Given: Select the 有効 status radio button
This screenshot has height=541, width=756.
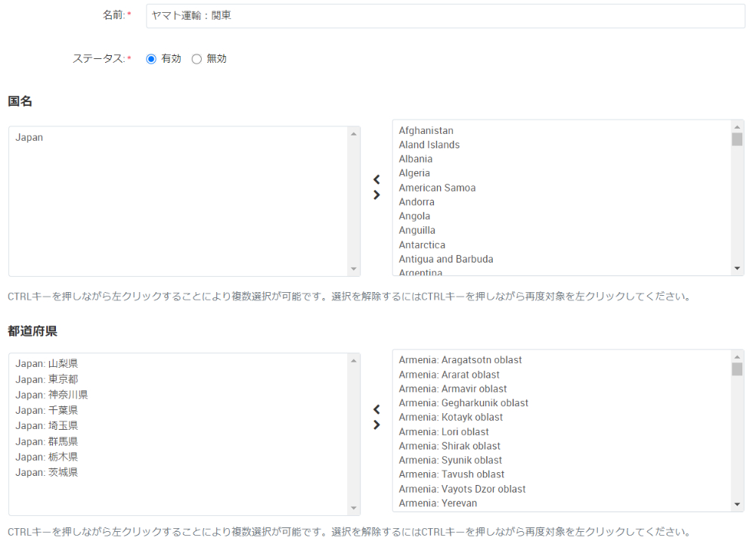Looking at the screenshot, I should click(151, 59).
